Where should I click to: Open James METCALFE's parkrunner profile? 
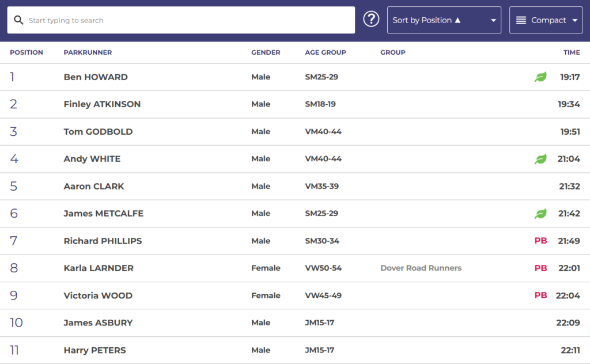tap(104, 213)
